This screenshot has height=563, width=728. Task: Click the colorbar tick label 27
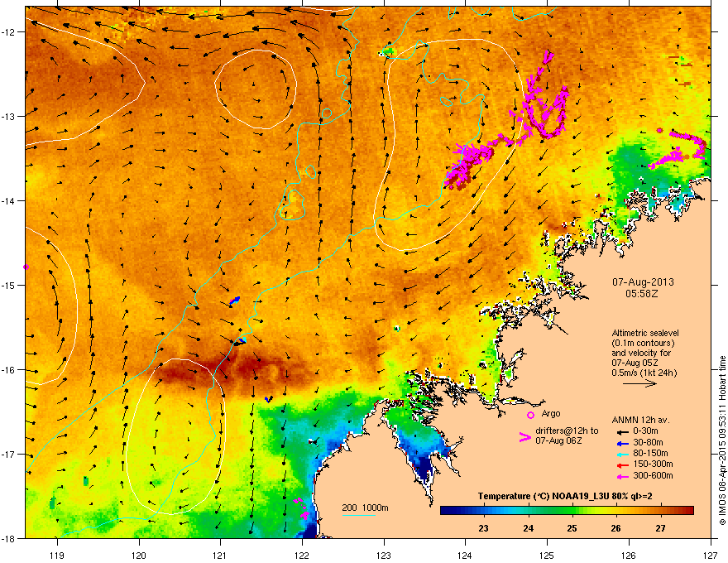[660, 528]
